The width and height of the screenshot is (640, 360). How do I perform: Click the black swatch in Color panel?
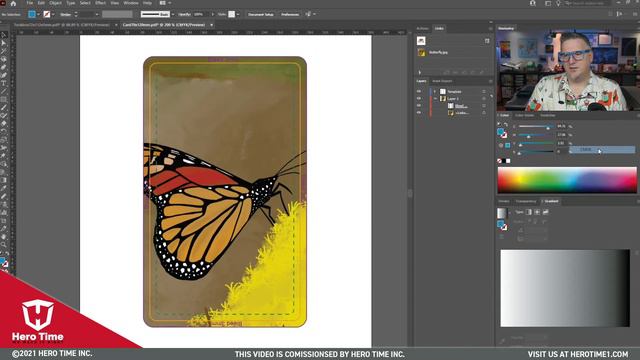pyautogui.click(x=504, y=161)
